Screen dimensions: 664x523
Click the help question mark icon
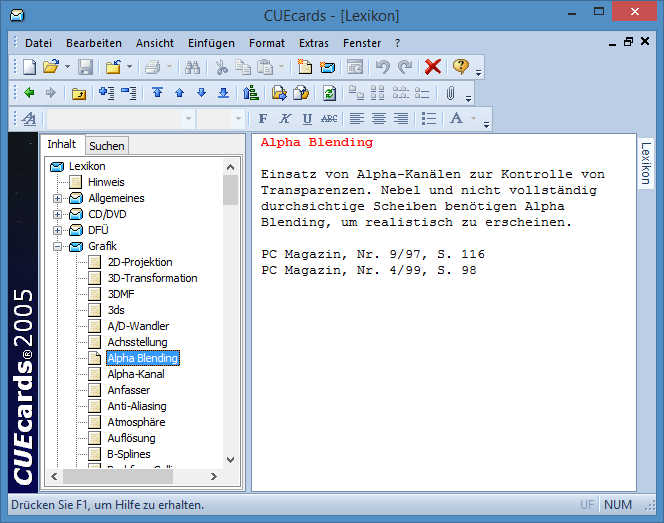tap(460, 67)
